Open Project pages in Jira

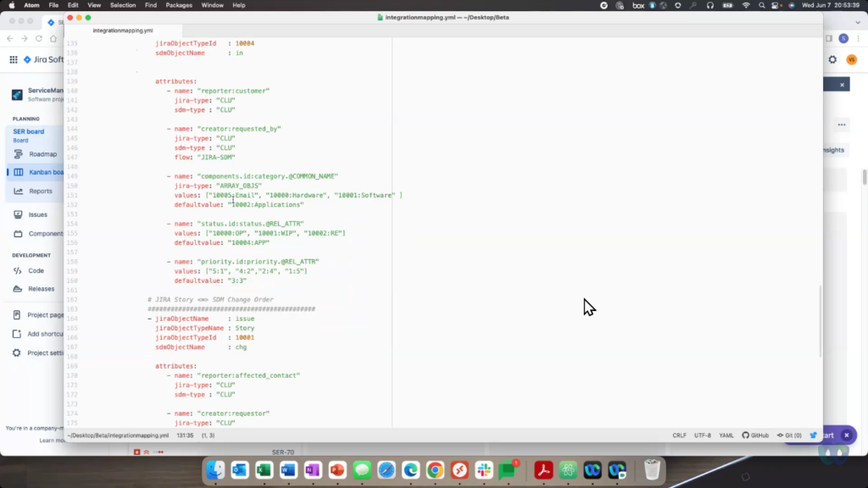(46, 315)
